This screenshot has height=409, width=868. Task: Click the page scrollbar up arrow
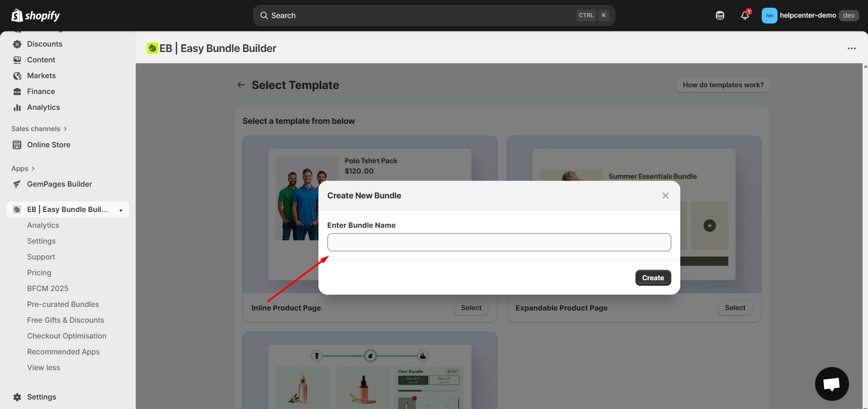[x=865, y=66]
